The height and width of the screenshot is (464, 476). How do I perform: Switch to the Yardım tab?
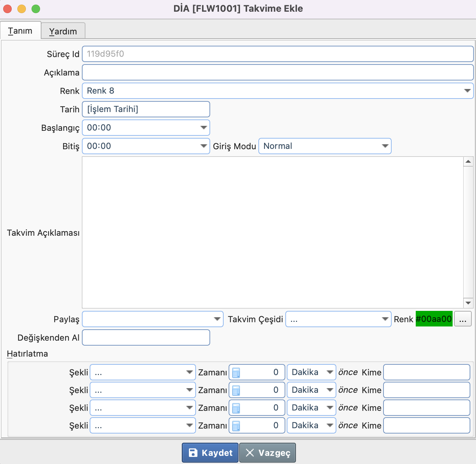(x=63, y=31)
